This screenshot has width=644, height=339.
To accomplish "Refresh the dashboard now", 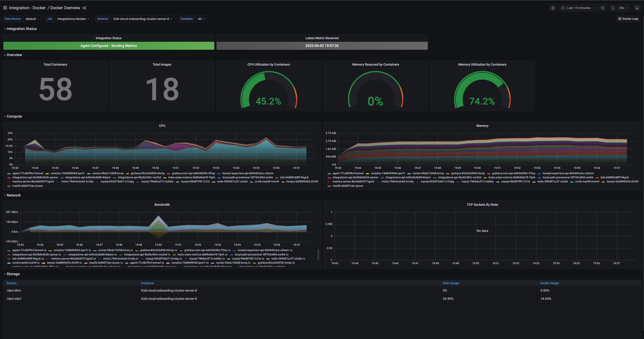I will pyautogui.click(x=613, y=8).
